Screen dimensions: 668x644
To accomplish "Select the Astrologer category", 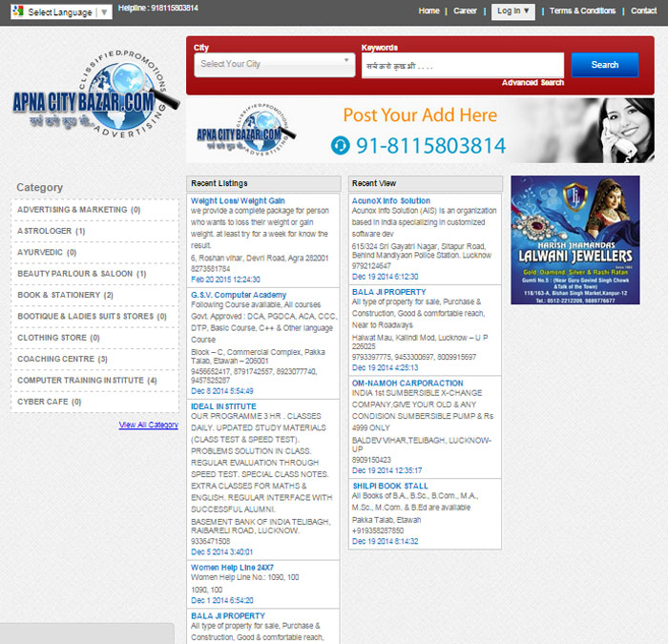I will click(x=52, y=231).
